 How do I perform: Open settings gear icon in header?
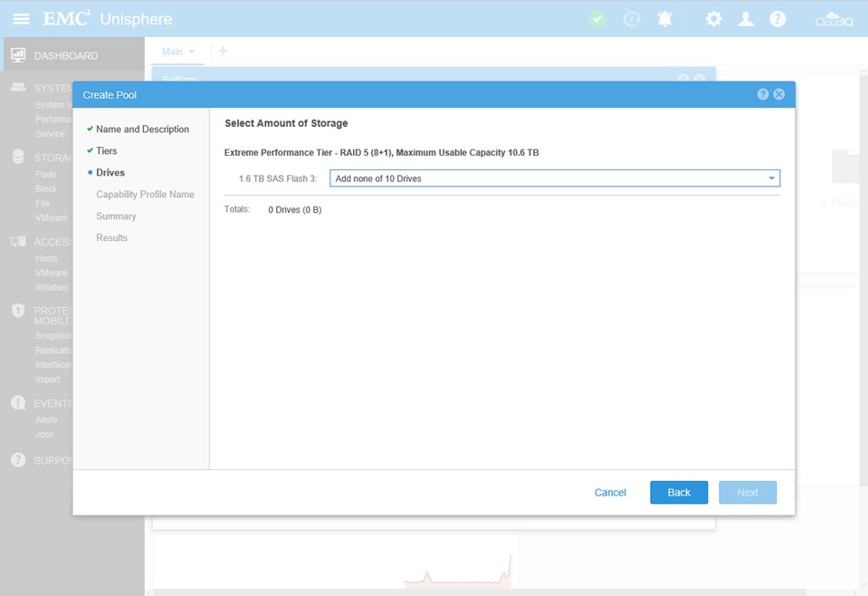click(x=713, y=19)
